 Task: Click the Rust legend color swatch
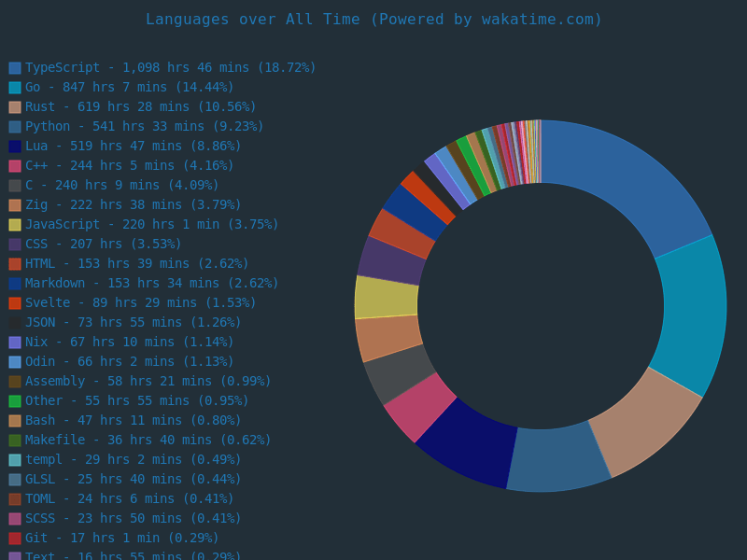[15, 107]
